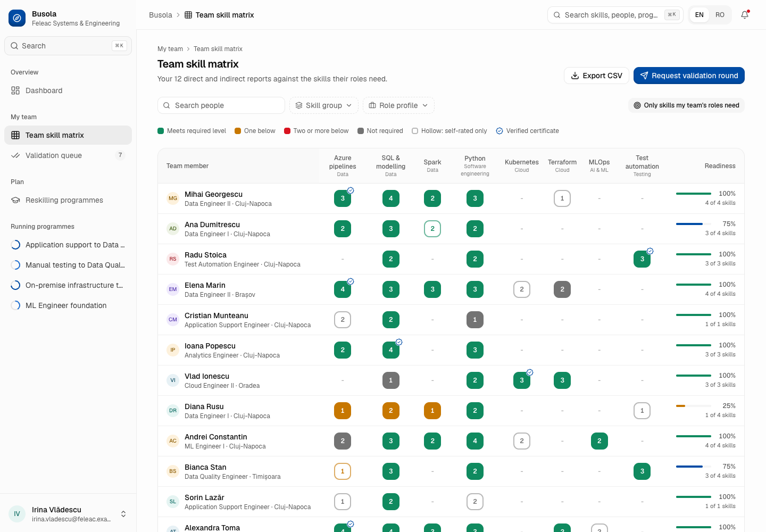Click the global search skills, people field
The image size is (766, 532).
point(615,15)
